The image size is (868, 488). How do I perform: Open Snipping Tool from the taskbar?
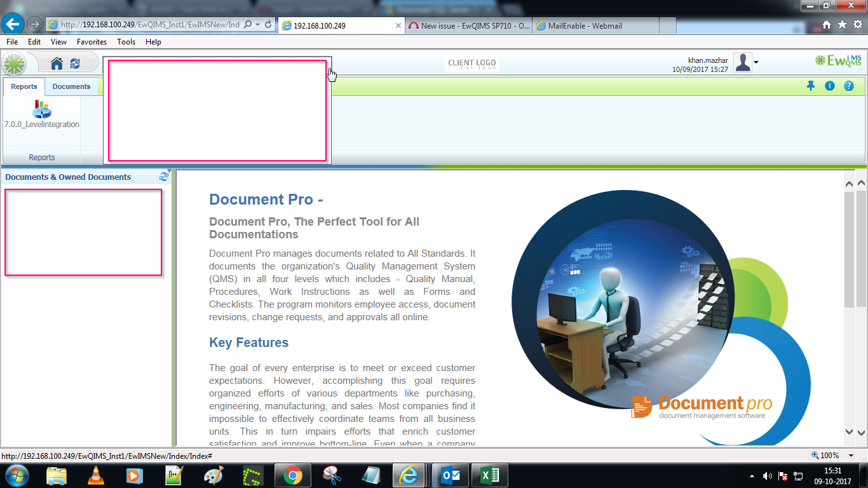(330, 475)
